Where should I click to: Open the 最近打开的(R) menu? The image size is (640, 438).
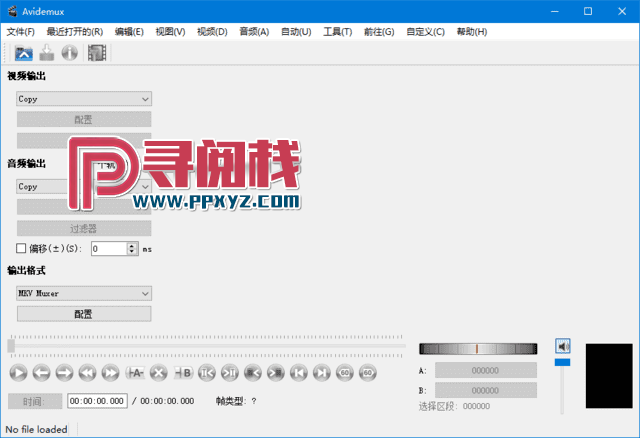click(75, 31)
